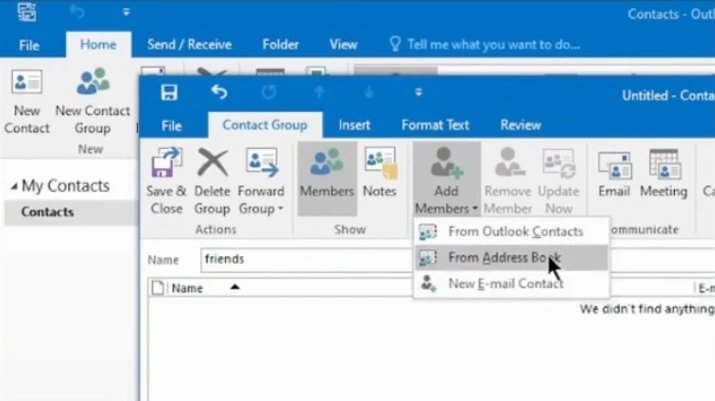Open File tab in contact group window
715x401 pixels.
click(171, 125)
